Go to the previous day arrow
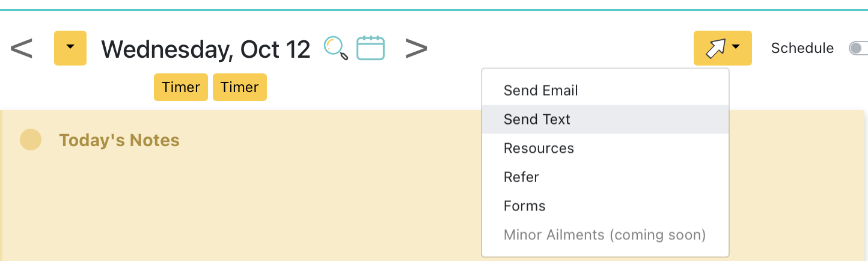This screenshot has width=868, height=261. (21, 48)
